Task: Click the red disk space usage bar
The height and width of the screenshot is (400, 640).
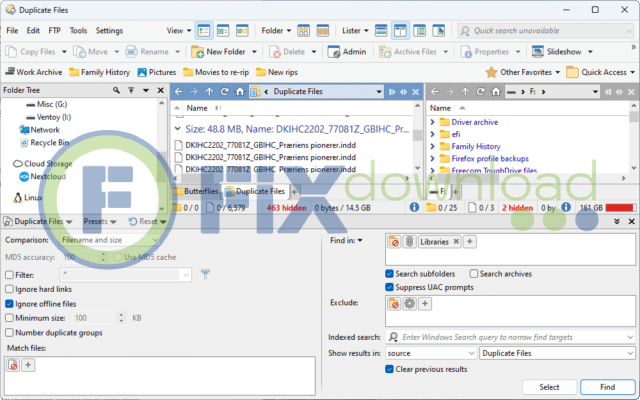Action: (x=620, y=207)
